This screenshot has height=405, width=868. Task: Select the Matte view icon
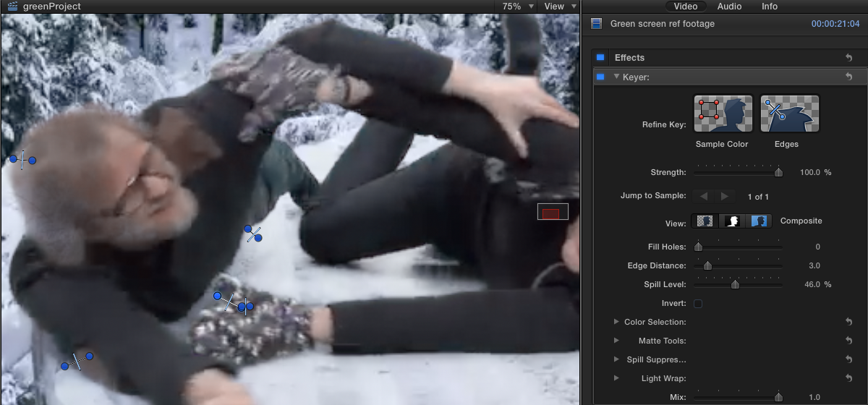tap(733, 221)
